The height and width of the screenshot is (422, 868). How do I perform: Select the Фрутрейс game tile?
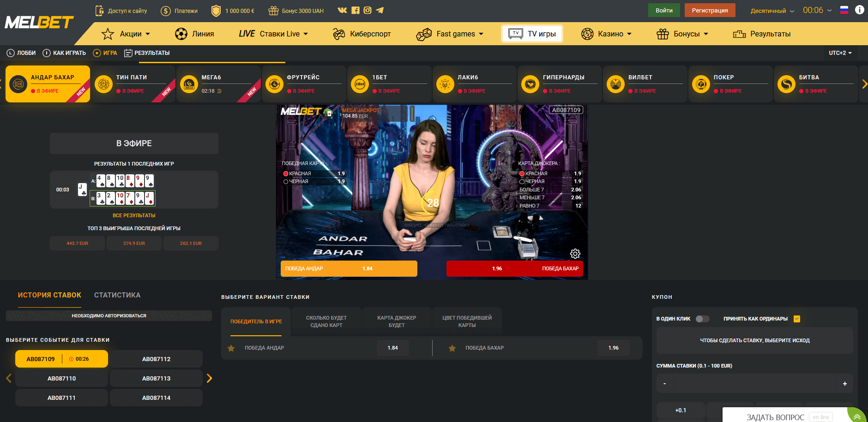pos(304,84)
